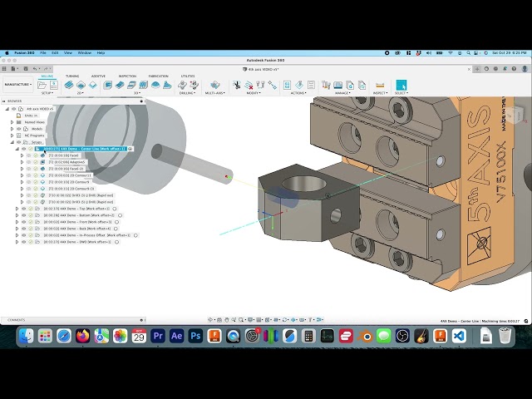Switch to the Utilities tab
The height and width of the screenshot is (399, 532).
(x=188, y=76)
